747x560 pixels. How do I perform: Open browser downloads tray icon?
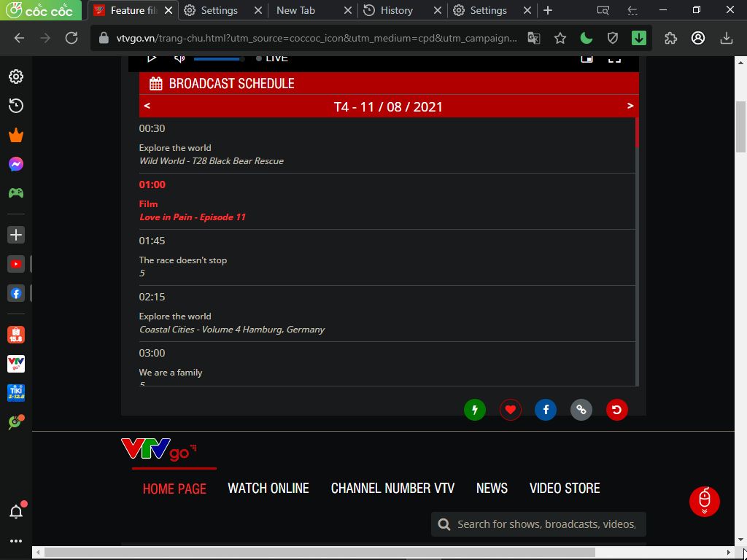pyautogui.click(x=726, y=38)
